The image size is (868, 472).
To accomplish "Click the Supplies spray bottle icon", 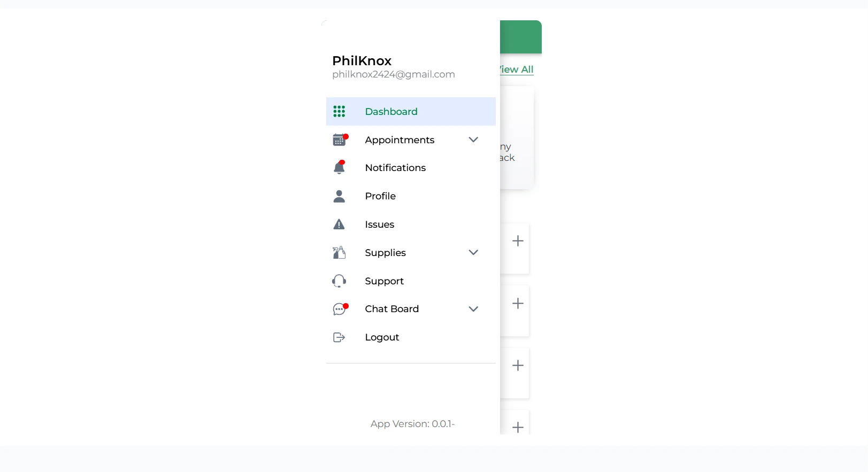I will [x=339, y=252].
